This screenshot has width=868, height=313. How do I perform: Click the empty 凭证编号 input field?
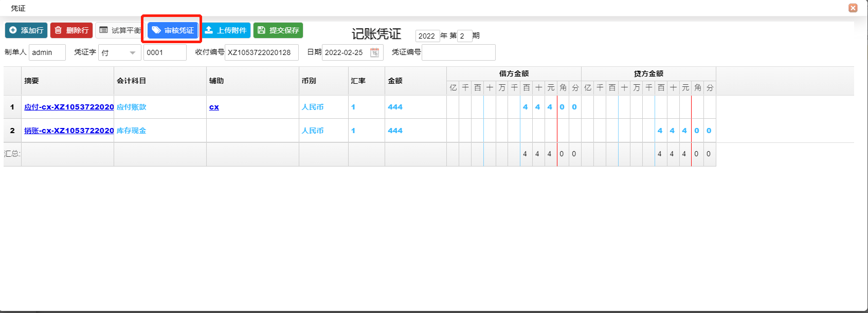458,52
